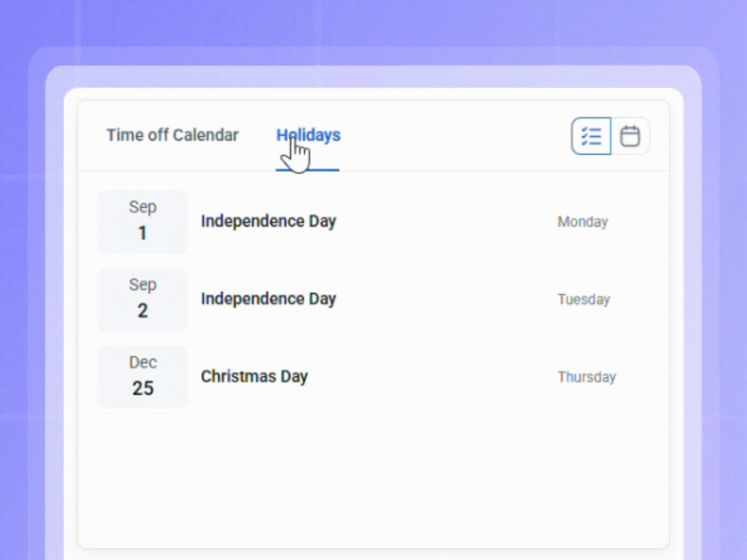Click the Sep label above day 1
747x560 pixels.
tap(143, 207)
